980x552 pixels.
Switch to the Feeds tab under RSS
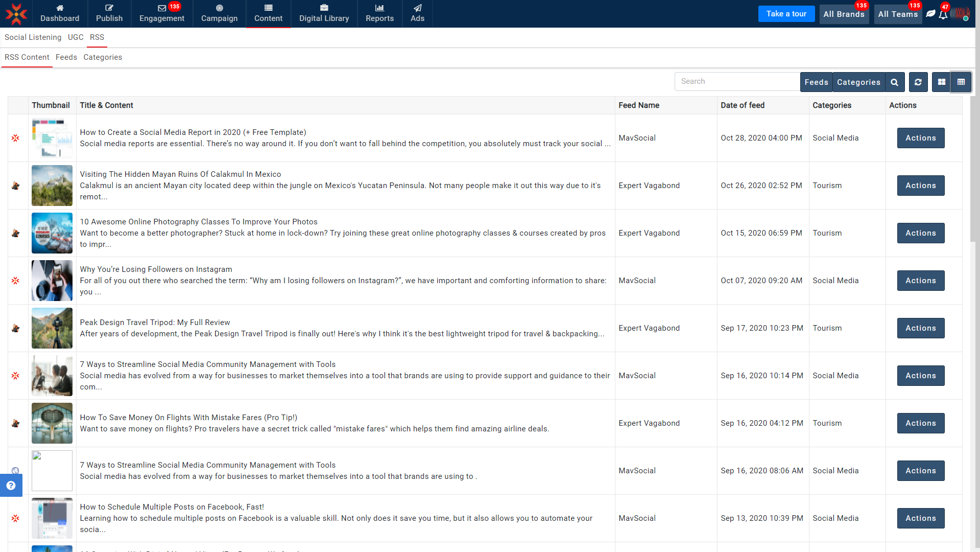coord(66,57)
